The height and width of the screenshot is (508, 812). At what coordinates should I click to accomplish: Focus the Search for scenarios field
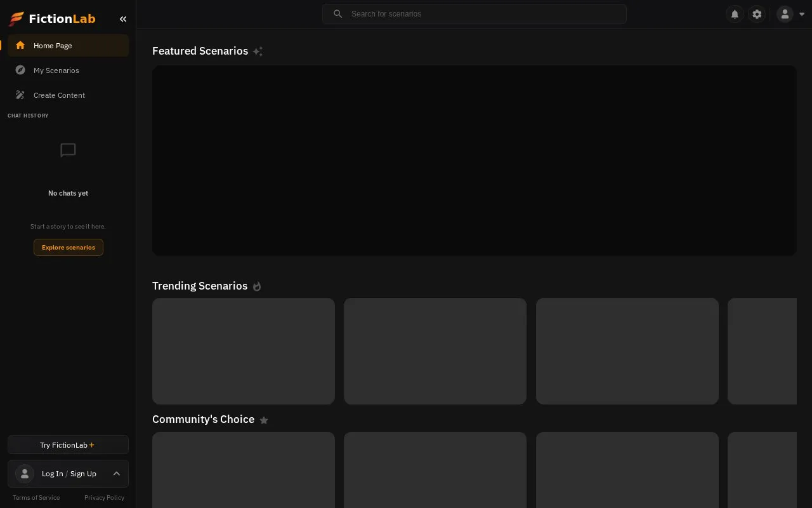pyautogui.click(x=475, y=14)
